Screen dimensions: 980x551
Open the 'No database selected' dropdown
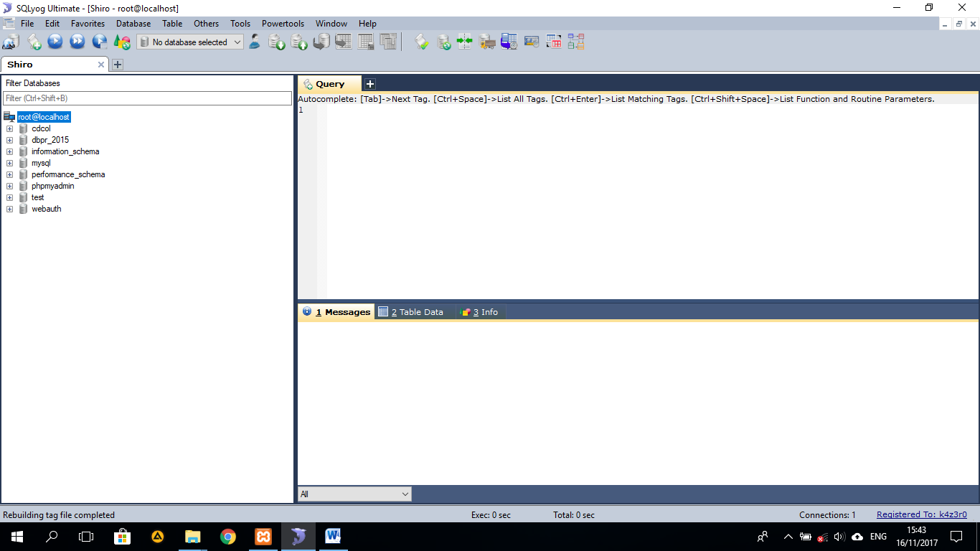(190, 42)
